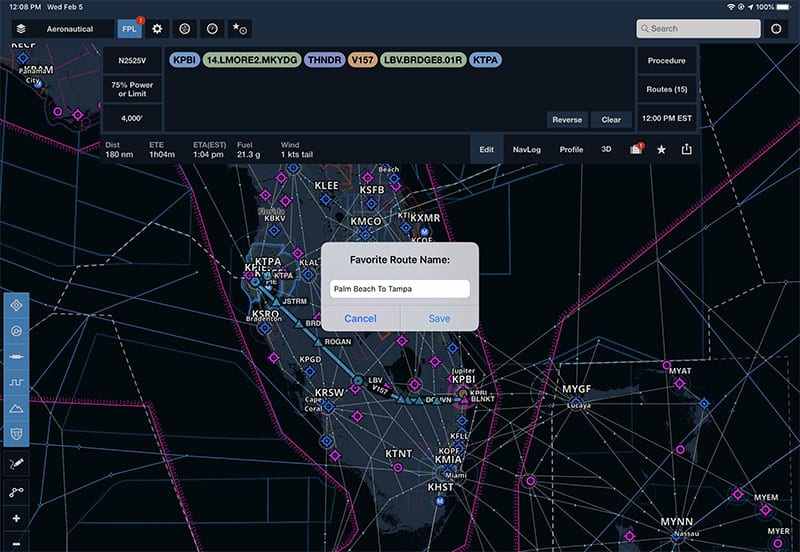Tap the KMCO airport label on map

pyautogui.click(x=365, y=221)
